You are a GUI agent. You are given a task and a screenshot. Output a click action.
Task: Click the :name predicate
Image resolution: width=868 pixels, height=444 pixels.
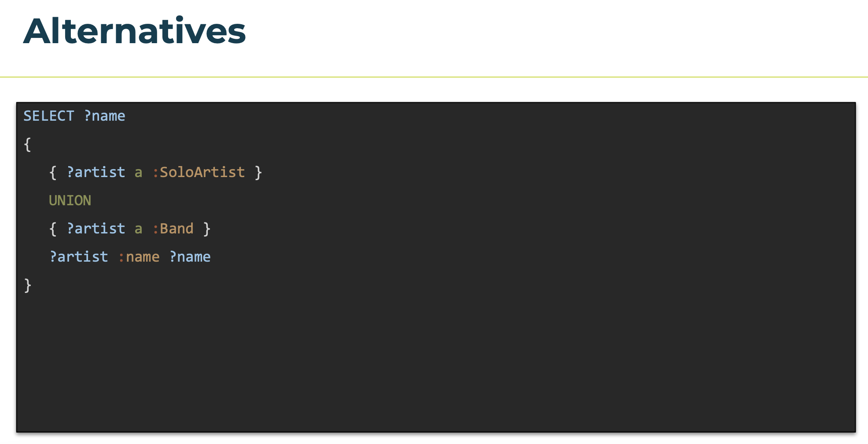139,257
